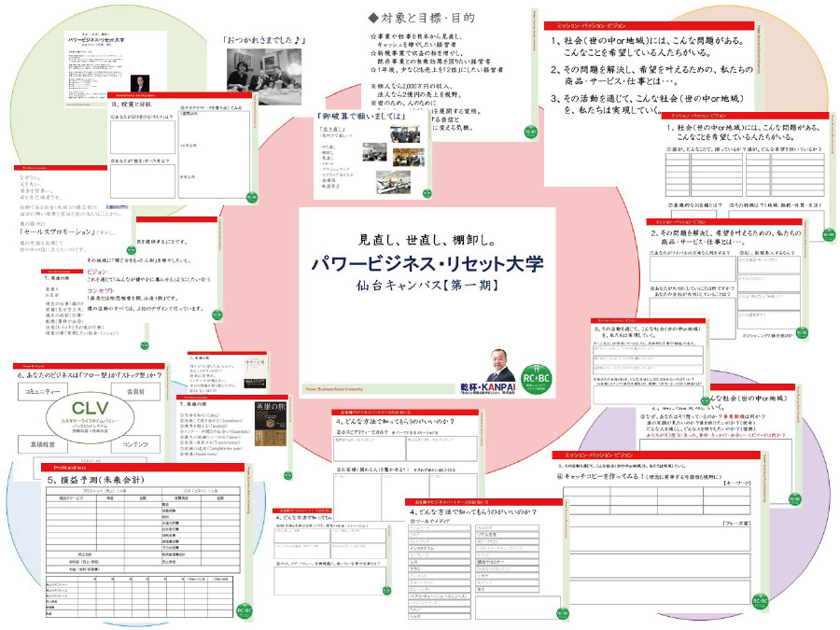Click the RC・BC badge on the 投資と回収 slide
Viewport: 840px width, 630px height.
pos(252,198)
